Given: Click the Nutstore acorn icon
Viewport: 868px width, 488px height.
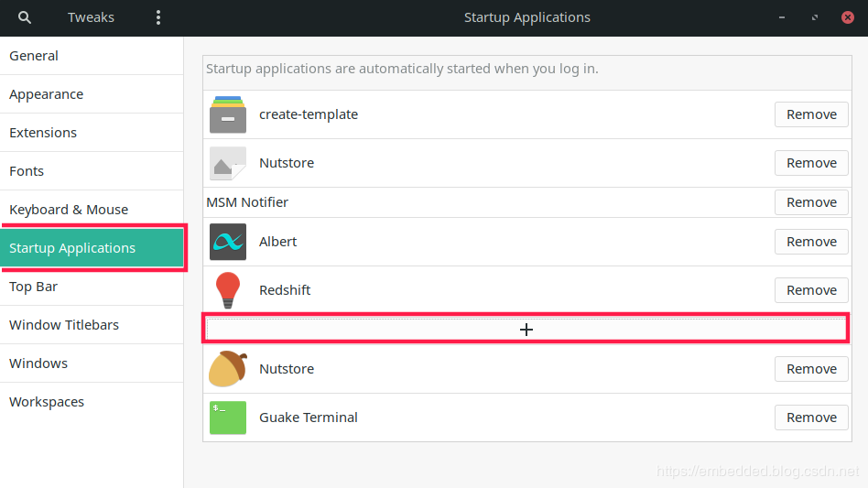Looking at the screenshot, I should 228,369.
